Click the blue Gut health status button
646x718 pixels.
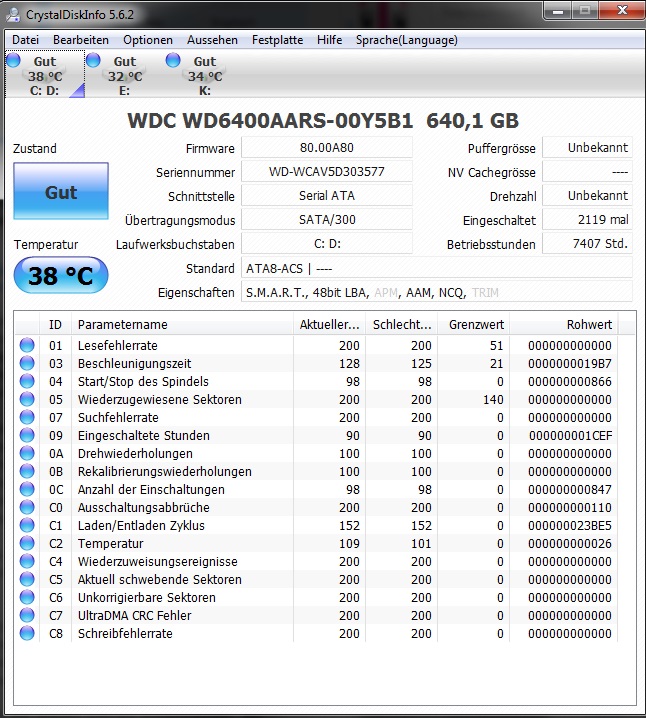tap(61, 191)
